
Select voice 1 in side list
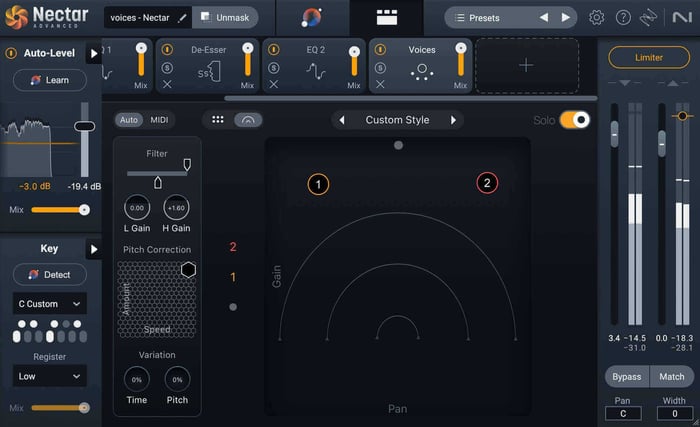coord(233,277)
